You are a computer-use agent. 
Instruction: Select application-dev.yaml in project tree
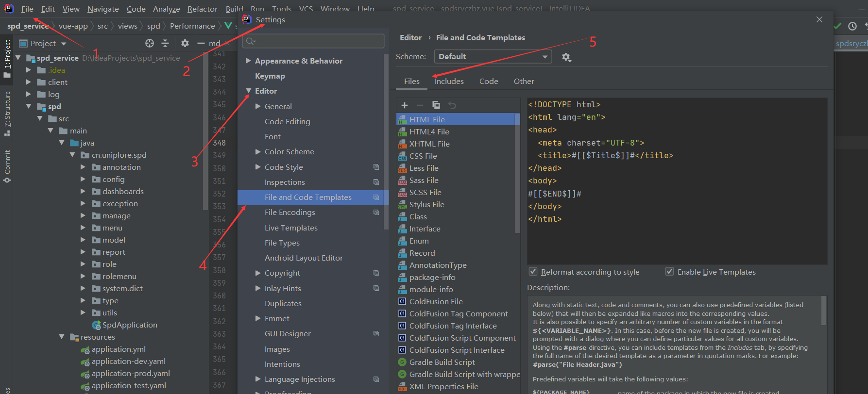(x=128, y=361)
